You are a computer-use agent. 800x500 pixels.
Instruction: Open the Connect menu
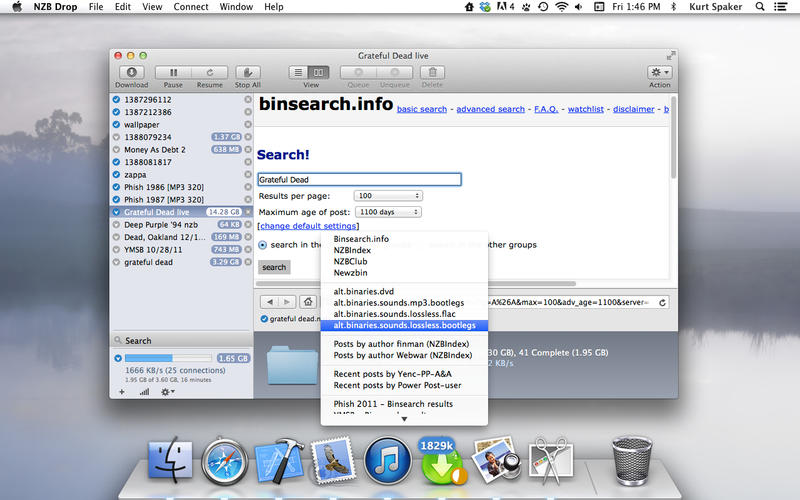pos(191,7)
